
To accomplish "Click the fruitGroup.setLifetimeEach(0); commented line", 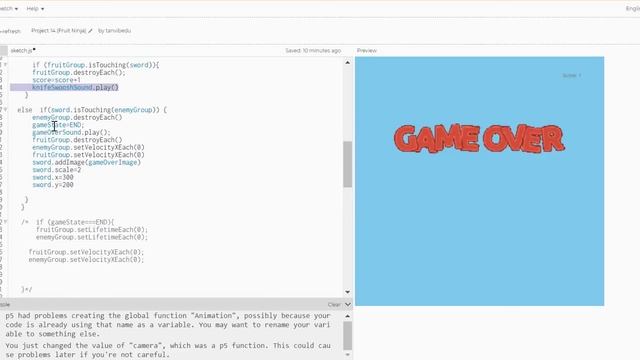I will (92, 230).
